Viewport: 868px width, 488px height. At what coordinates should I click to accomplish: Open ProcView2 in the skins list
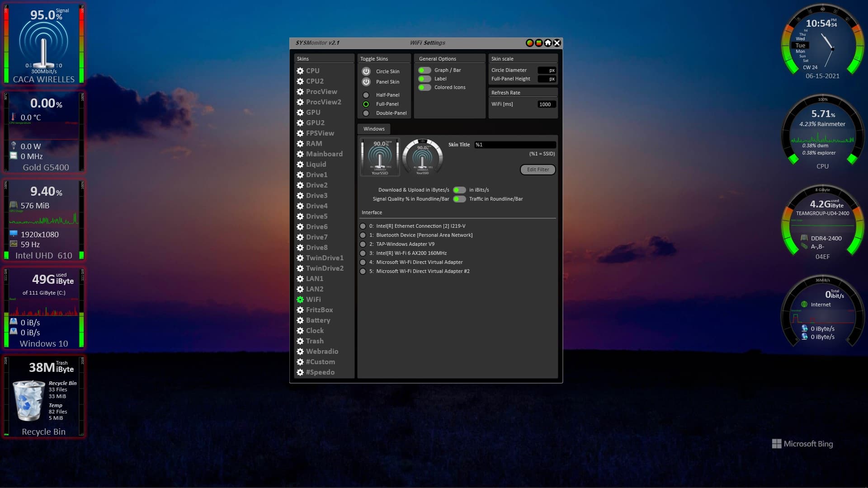(x=324, y=102)
